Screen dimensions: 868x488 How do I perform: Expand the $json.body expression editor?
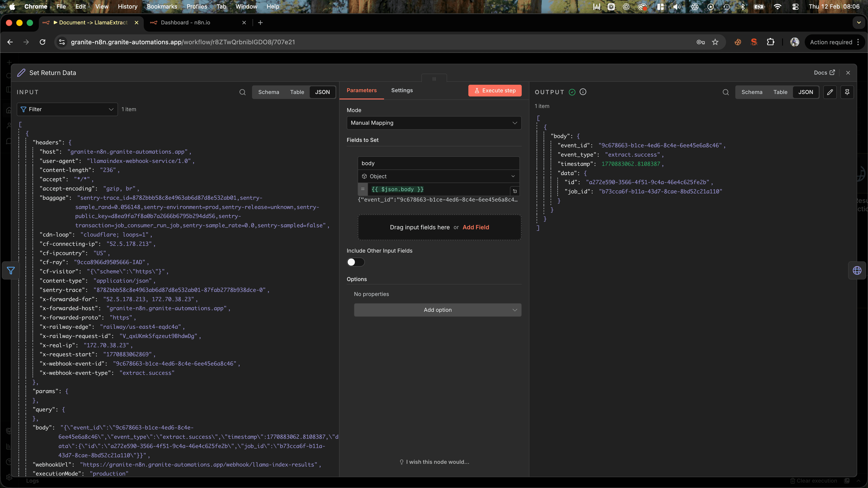515,191
